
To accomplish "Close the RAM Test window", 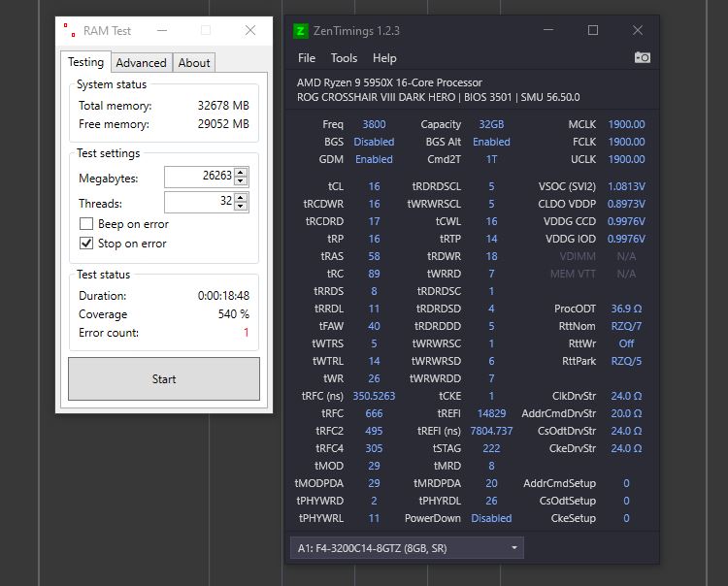I will coord(250,30).
